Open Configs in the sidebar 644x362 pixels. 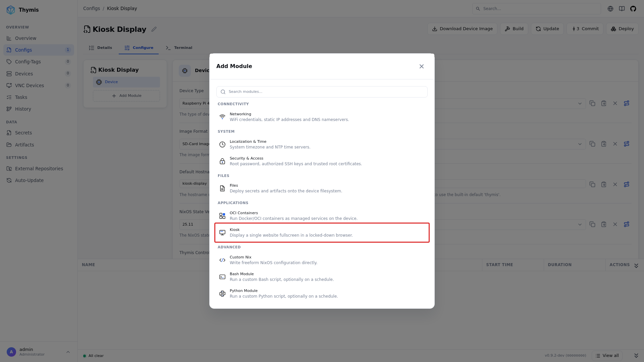(39, 50)
